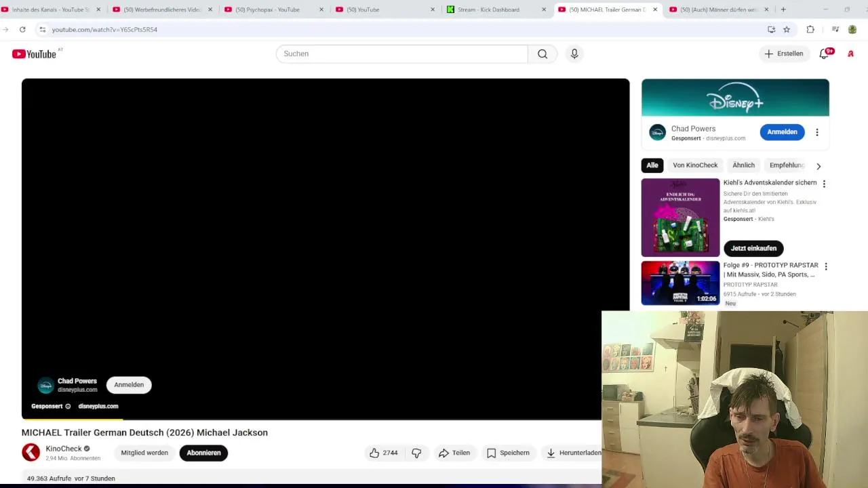Open the browser extensions puzzle icon
This screenshot has width=868, height=488.
click(x=810, y=29)
